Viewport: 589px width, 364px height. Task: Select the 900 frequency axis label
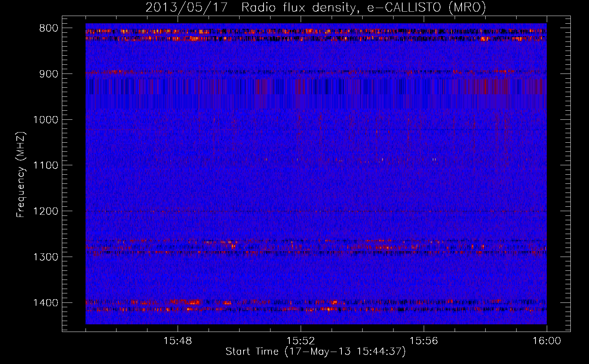(x=49, y=74)
